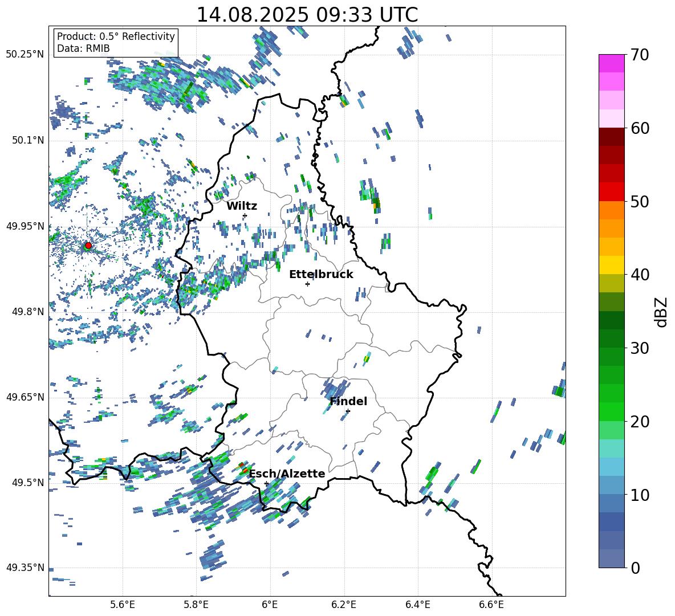Image resolution: width=675 pixels, height=616 pixels.
Task: Click the cross marker below Esch/Alzette
Action: (266, 483)
